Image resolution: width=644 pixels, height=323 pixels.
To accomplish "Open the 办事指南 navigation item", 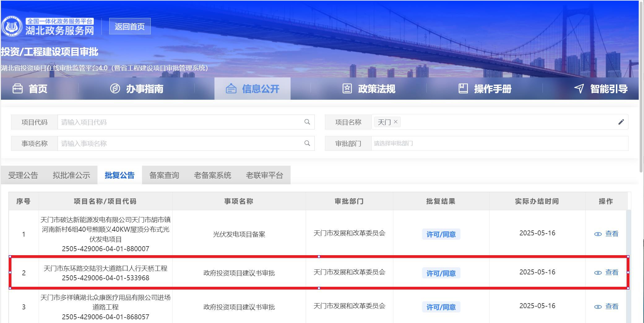I will [136, 89].
